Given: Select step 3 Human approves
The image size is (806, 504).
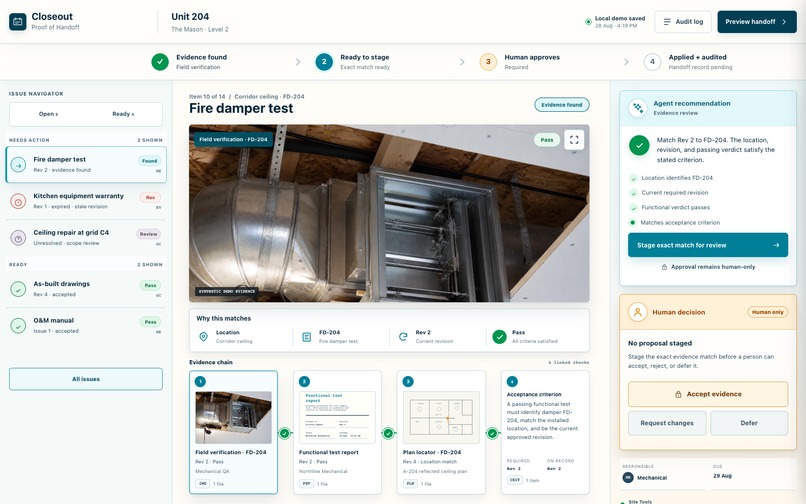Looking at the screenshot, I should point(488,62).
